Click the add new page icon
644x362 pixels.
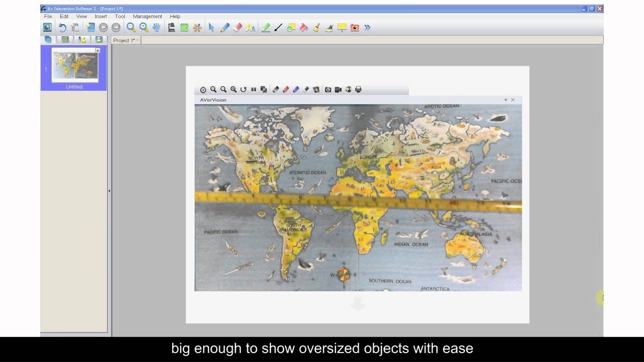90,28
